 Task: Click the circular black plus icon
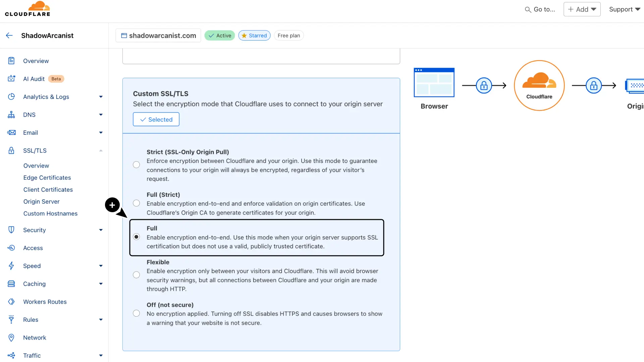(x=112, y=205)
